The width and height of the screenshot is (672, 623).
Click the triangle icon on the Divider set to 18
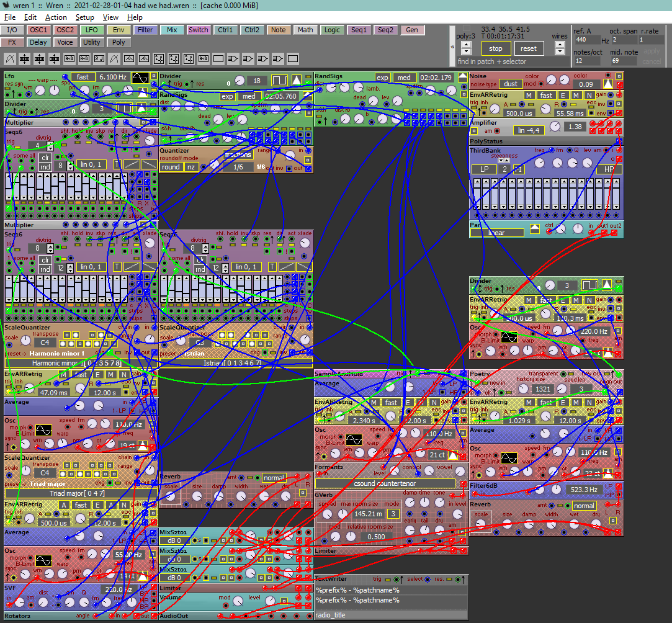297,81
